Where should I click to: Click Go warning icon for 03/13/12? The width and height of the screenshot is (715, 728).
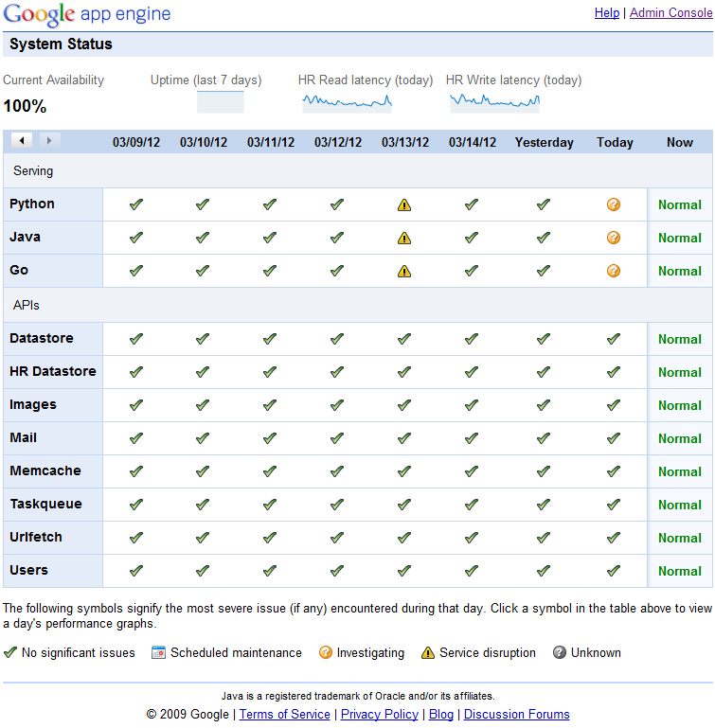(404, 271)
